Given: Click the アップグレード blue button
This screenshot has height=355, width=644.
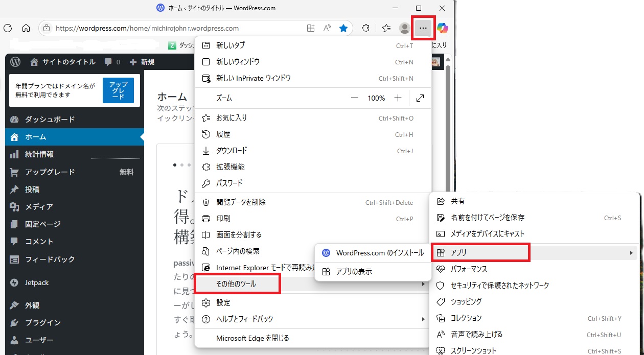Looking at the screenshot, I should pos(118,90).
